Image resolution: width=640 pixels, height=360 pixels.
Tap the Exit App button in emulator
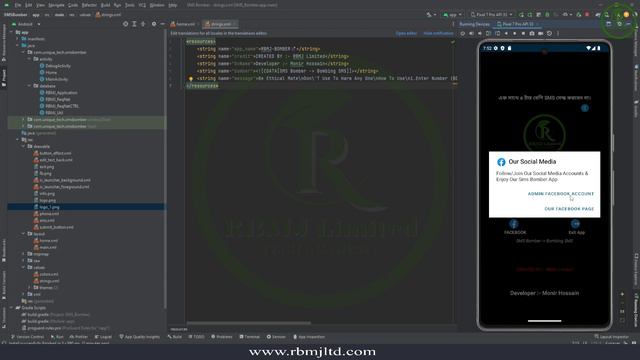576,227
